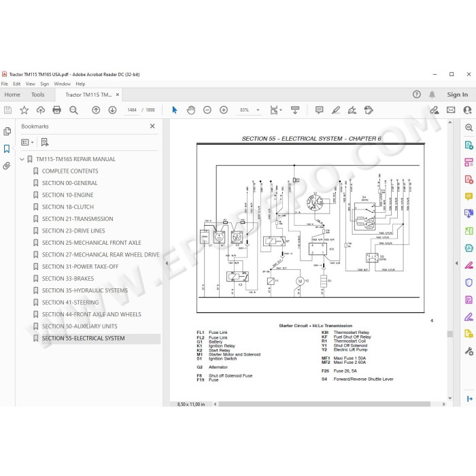
Task: Open page thumbnails panel
Action: coord(7,131)
